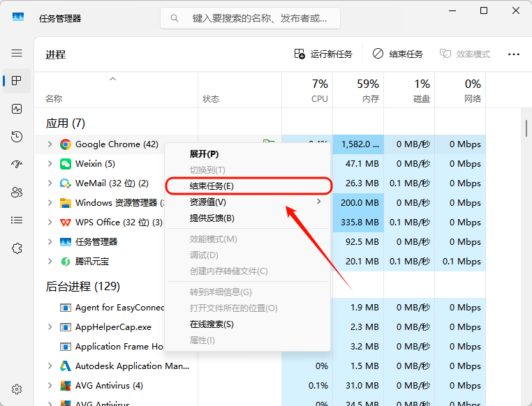Image resolution: width=532 pixels, height=406 pixels.
Task: Expand the 任务管理器 process group
Action: [50, 241]
